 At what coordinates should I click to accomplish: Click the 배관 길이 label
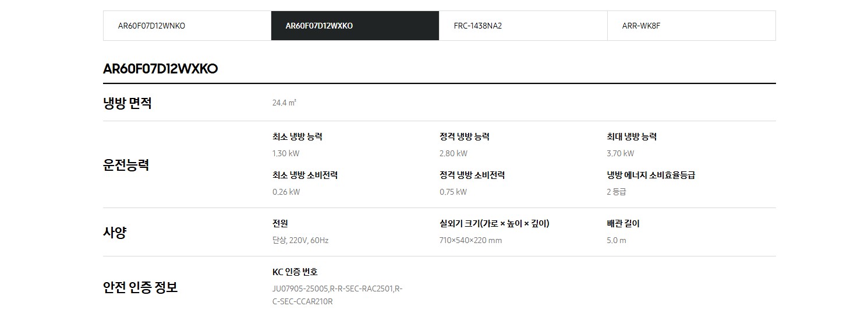click(x=623, y=224)
